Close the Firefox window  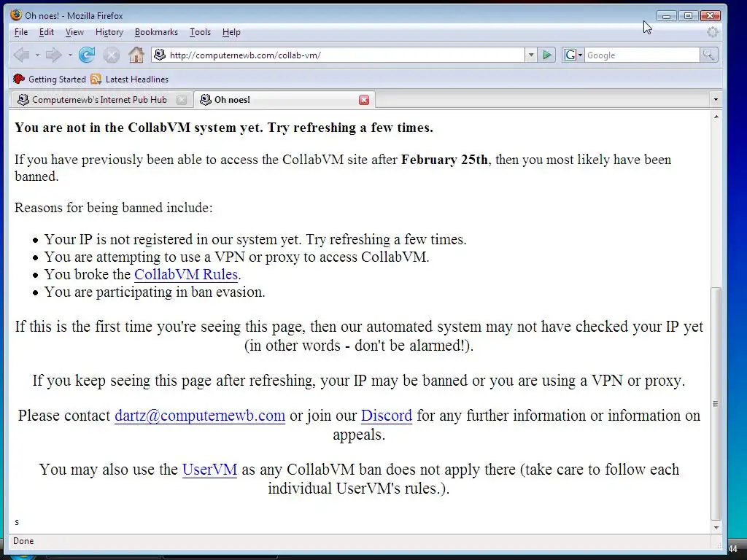(710, 16)
